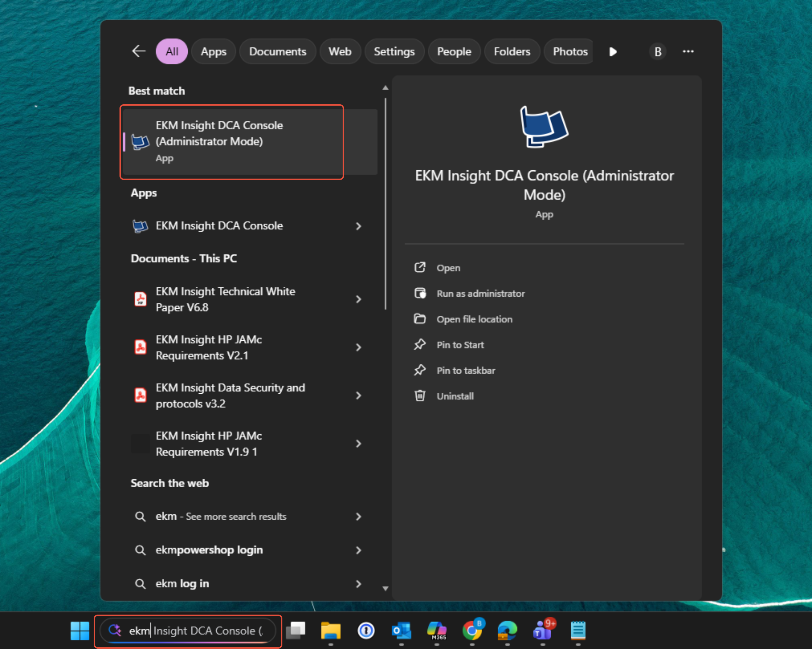Switch to the Settings filter tab
Viewport: 812px width, 649px height.
coord(394,51)
